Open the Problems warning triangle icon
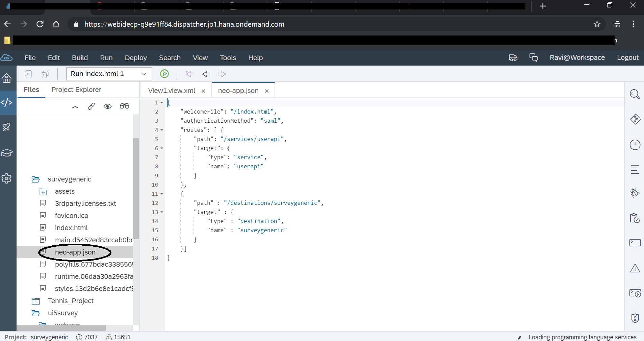Screen dimensions: 644x341 [x=635, y=268]
